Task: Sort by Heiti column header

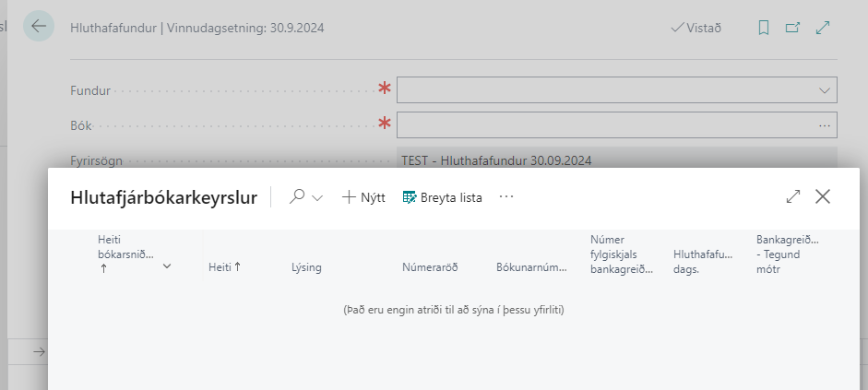Action: click(224, 267)
